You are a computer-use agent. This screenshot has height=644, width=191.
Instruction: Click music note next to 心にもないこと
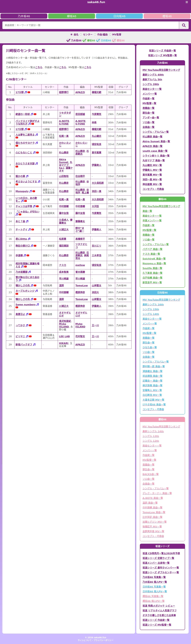(34, 153)
